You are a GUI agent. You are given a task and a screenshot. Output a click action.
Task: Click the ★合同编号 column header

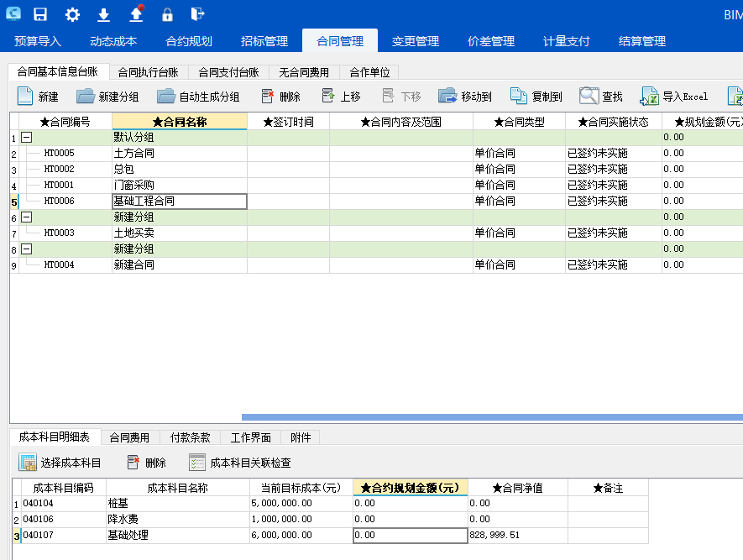point(65,122)
